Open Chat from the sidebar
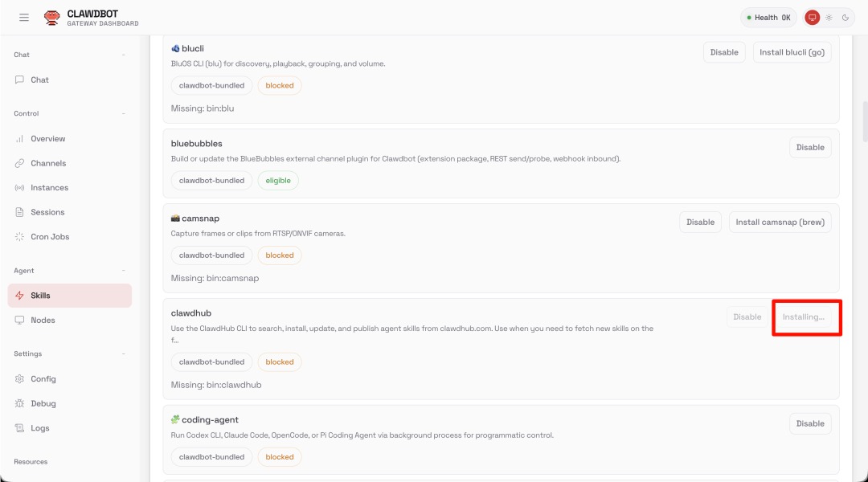The width and height of the screenshot is (868, 482). point(39,80)
